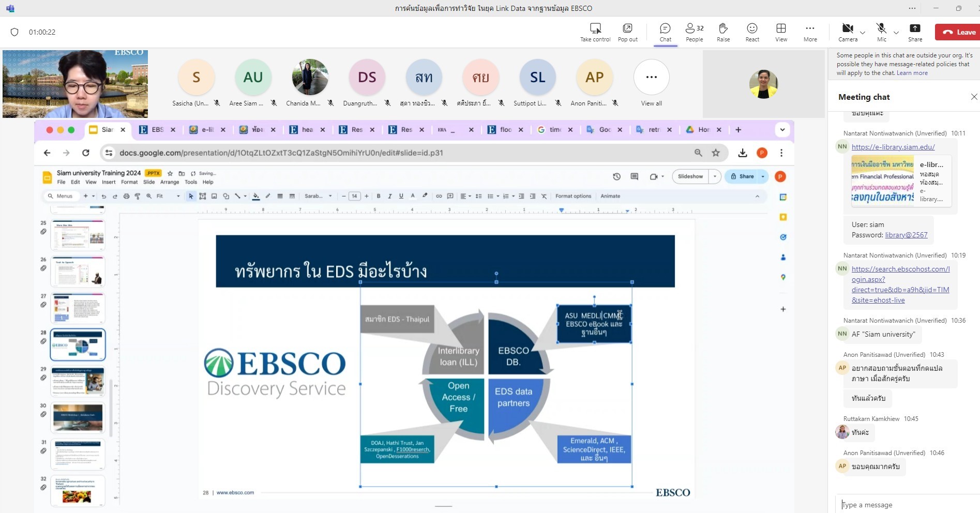The height and width of the screenshot is (513, 980).
Task: Expand the mic options dropdown arrow
Action: point(896,33)
